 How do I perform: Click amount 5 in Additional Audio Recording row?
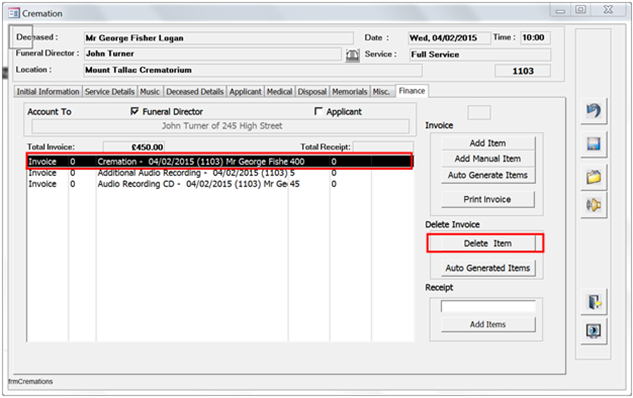(292, 173)
